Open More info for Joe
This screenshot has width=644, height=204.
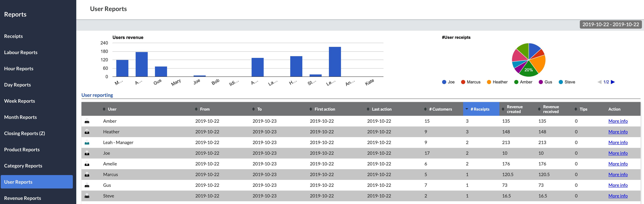(x=618, y=153)
